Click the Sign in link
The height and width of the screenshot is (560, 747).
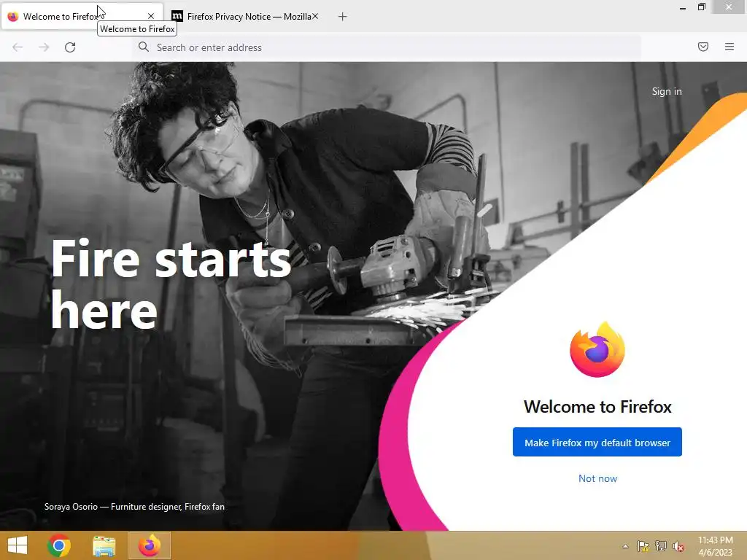pyautogui.click(x=667, y=91)
